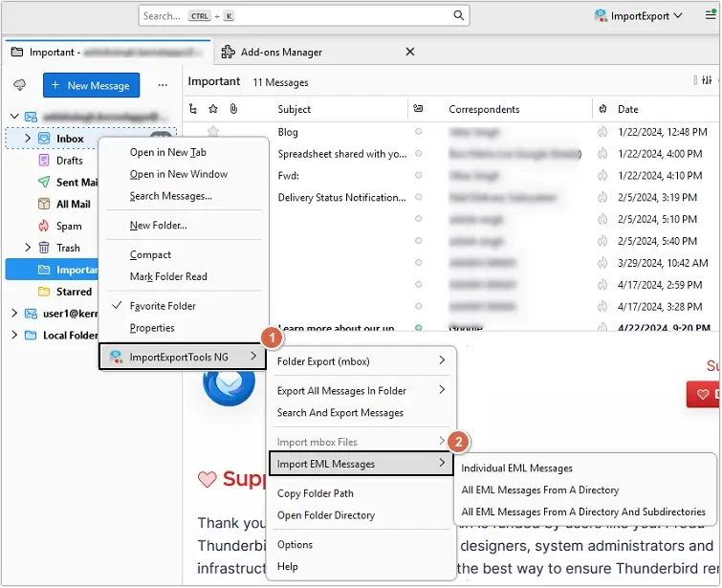722x588 pixels.
Task: Sort by Correspondents column
Action: [x=484, y=110]
